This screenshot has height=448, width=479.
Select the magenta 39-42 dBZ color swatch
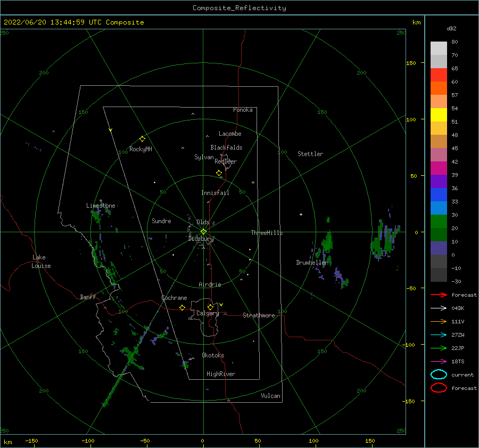[439, 168]
